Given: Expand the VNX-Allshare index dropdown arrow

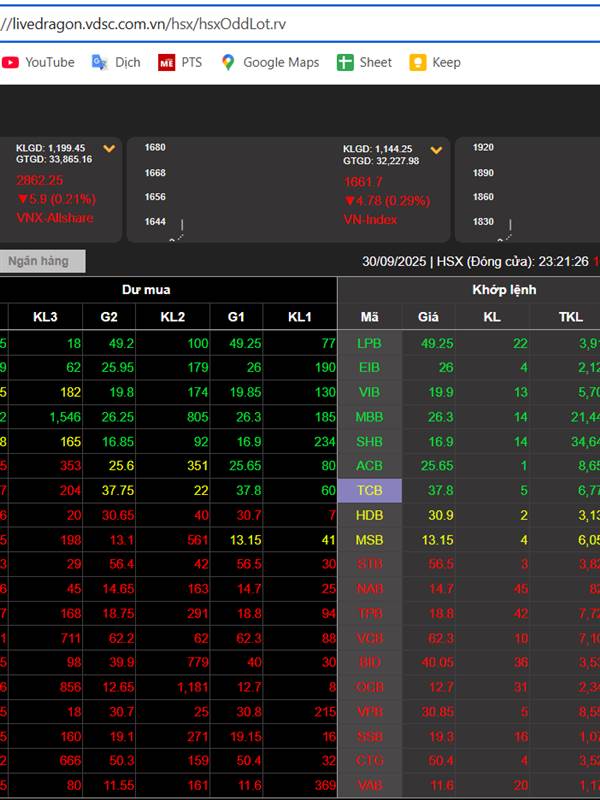Looking at the screenshot, I should pos(109,150).
